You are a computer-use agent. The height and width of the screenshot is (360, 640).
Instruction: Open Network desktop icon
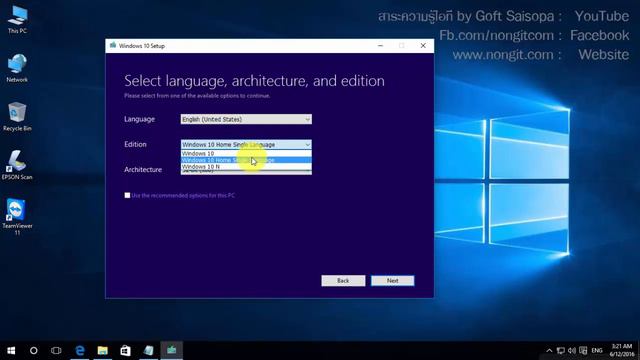(x=17, y=68)
